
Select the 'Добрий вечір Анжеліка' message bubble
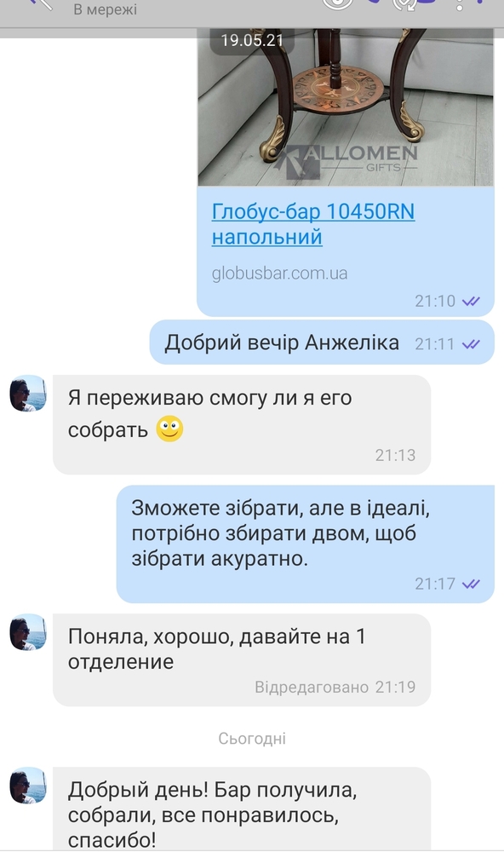[x=322, y=343]
